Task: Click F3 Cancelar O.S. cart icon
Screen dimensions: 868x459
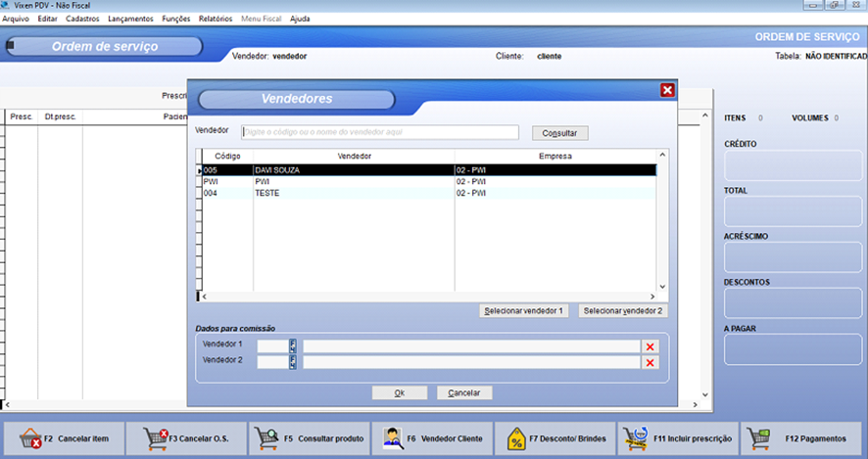Action: point(155,439)
